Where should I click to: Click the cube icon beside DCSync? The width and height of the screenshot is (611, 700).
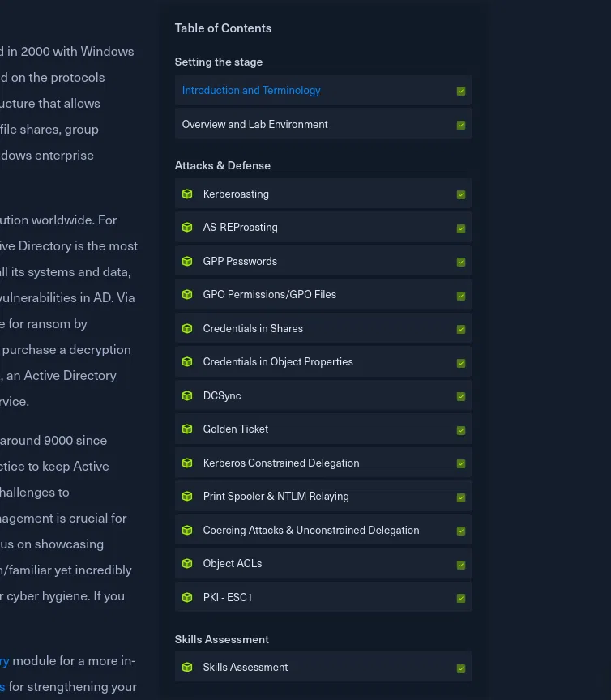click(x=187, y=396)
